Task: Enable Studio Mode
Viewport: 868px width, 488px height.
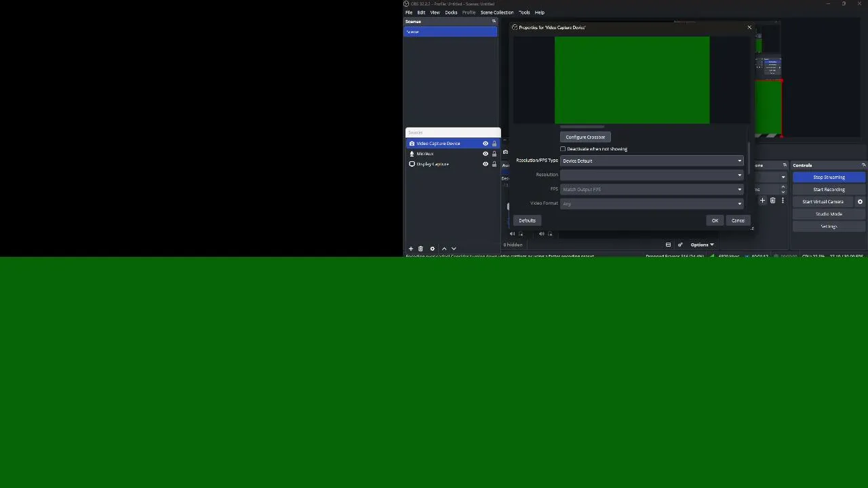Action: [829, 214]
